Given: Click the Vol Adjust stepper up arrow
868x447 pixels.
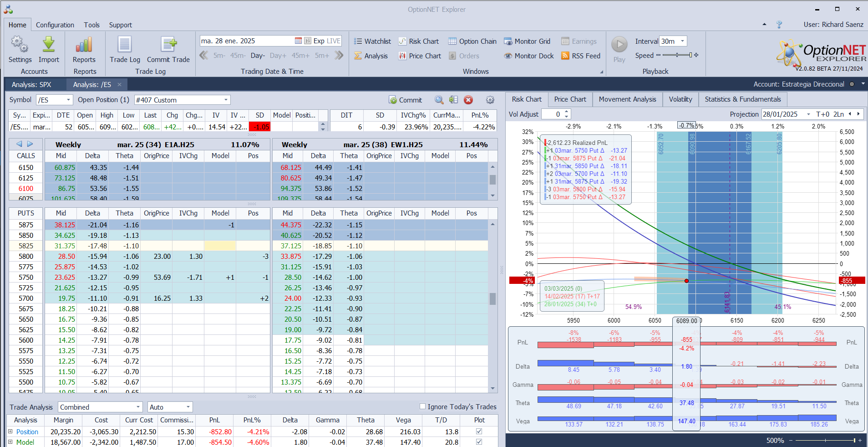Looking at the screenshot, I should [566, 112].
